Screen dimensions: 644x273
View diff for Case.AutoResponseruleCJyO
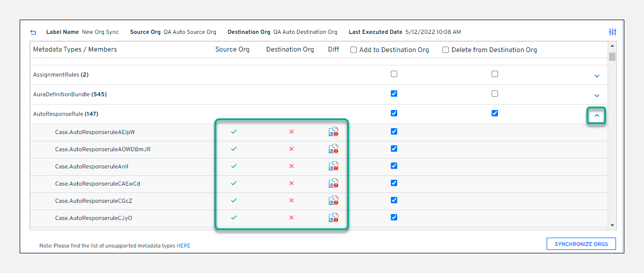tap(333, 218)
